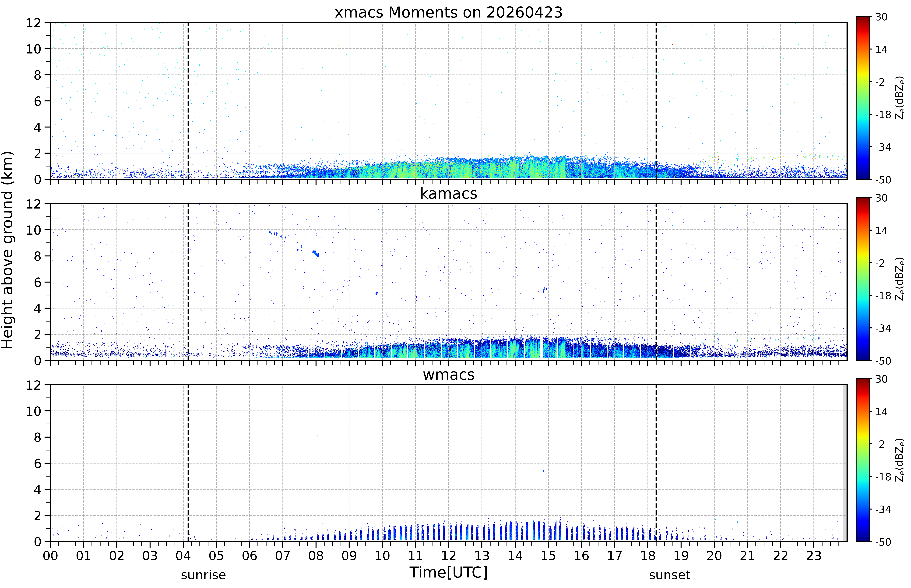Click the '-2' label on wmacs color bar
This screenshot has width=911, height=588.
point(880,444)
